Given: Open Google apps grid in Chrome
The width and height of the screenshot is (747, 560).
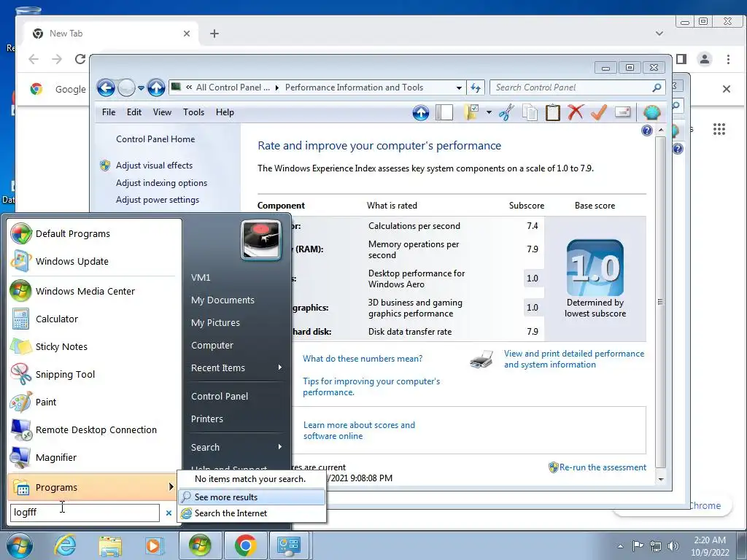Looking at the screenshot, I should pyautogui.click(x=719, y=129).
